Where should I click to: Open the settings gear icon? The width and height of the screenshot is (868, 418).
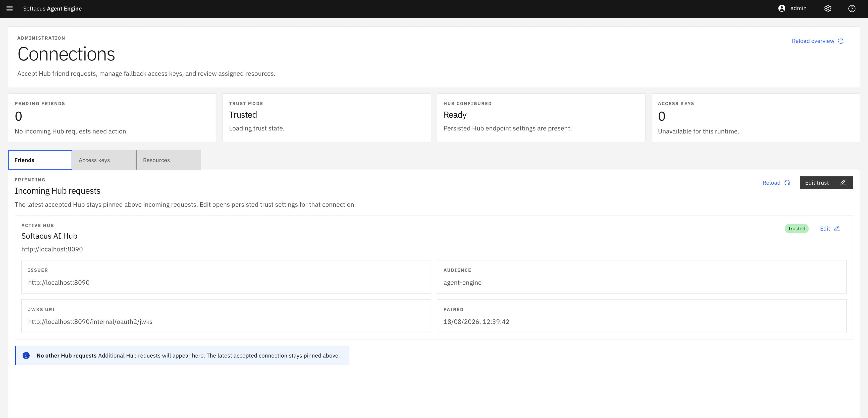click(828, 9)
